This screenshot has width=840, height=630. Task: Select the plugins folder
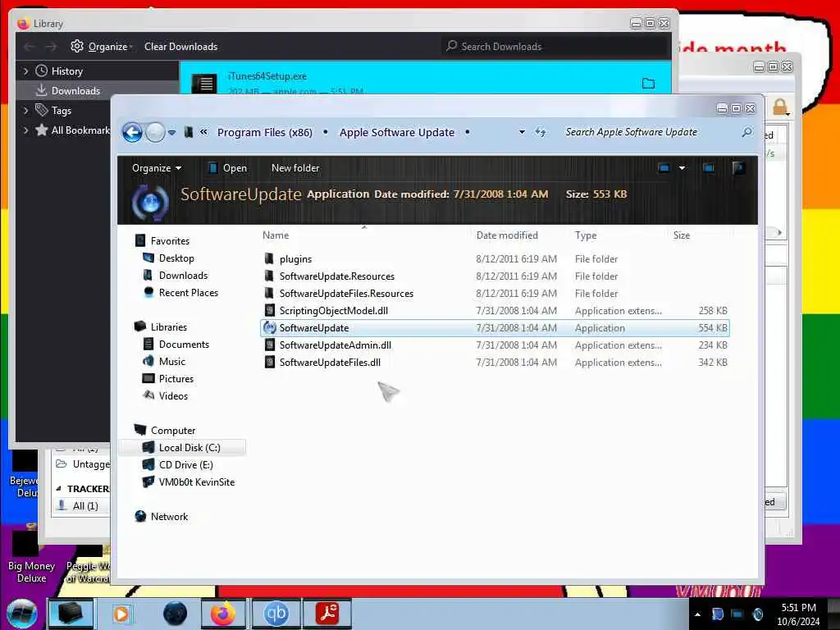point(295,259)
